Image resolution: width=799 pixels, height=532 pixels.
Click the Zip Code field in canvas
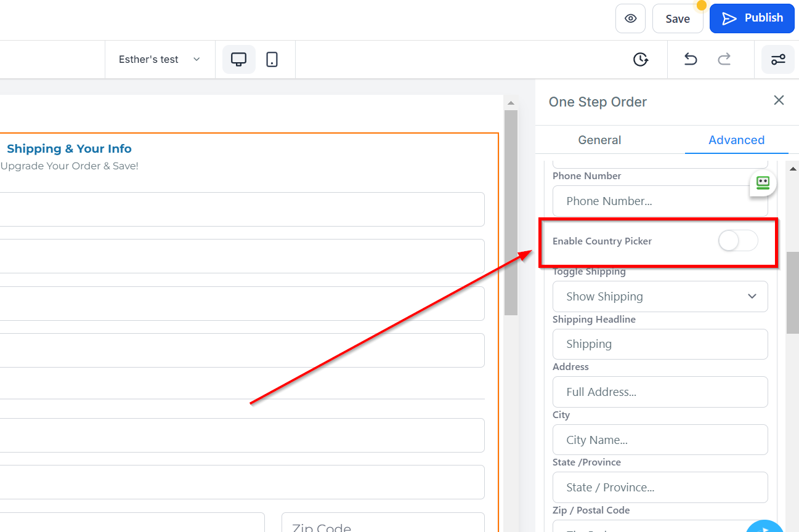click(383, 523)
